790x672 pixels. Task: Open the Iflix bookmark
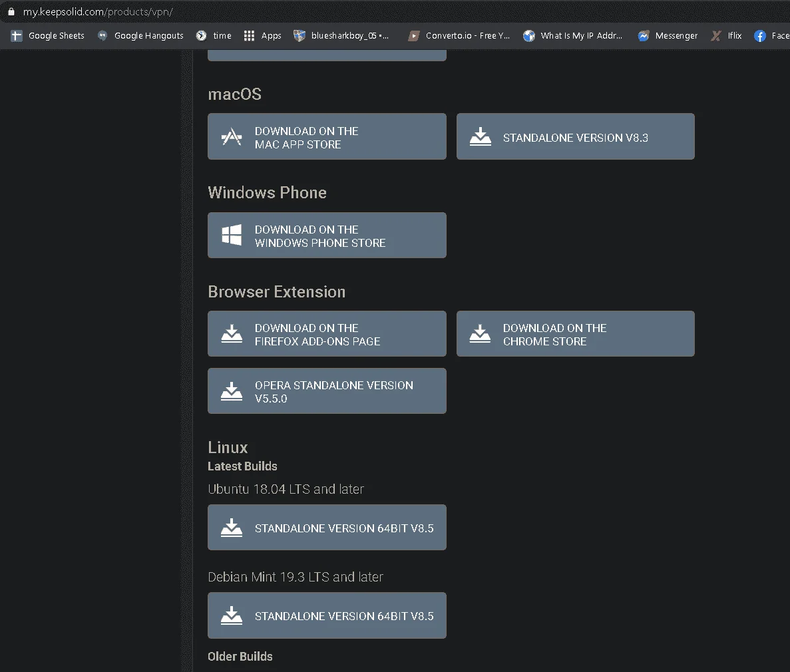coord(726,36)
